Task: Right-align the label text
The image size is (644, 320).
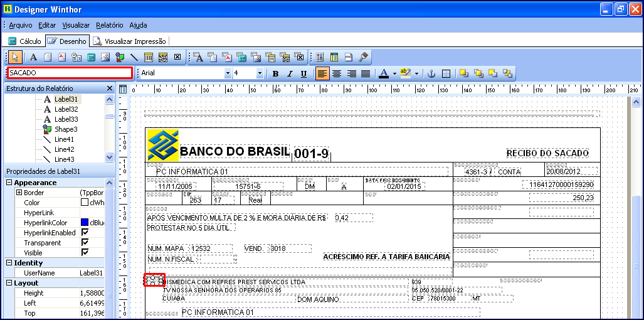Action: (x=351, y=74)
